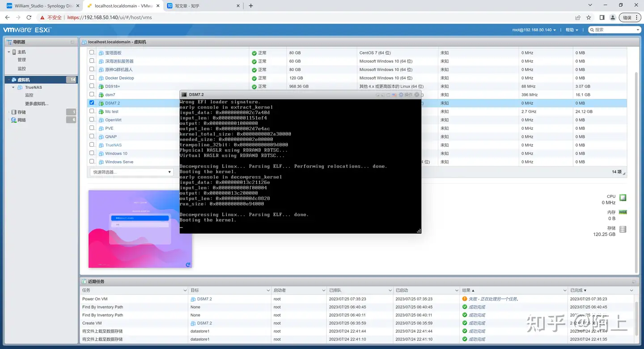Screen dimensions: 644x349
Task: Click the DSM7.2 target link in Create VM task
Action: [x=204, y=323]
